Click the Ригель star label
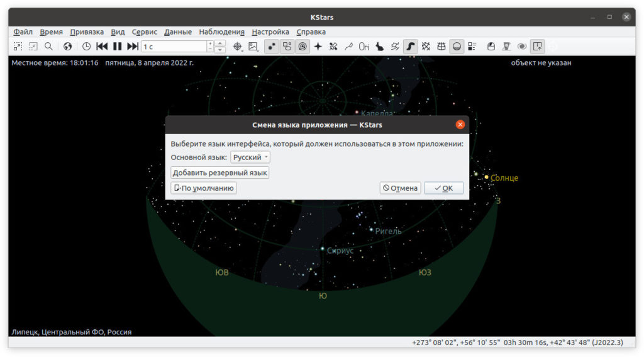Viewport: 644px width, 357px height. (388, 231)
